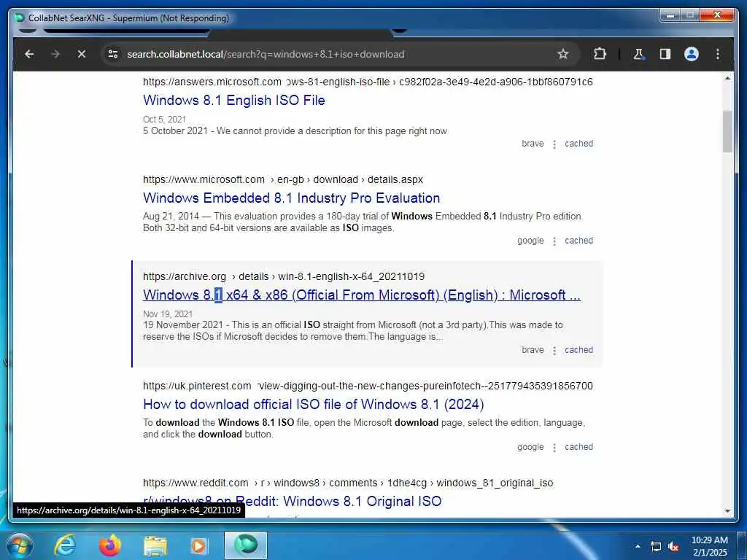Click the www.reddit.com URL text
The image size is (747, 560).
coord(196,483)
